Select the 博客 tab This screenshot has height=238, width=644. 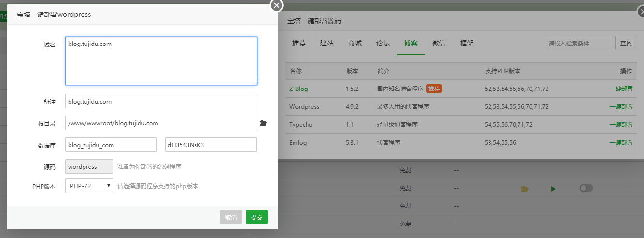(x=411, y=43)
